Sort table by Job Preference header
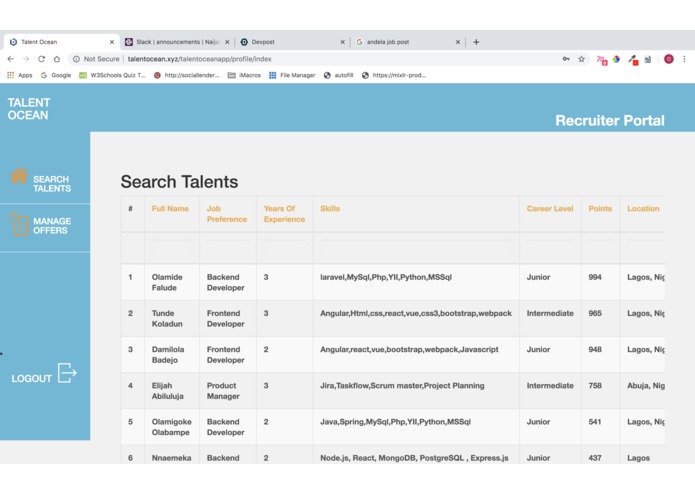The height and width of the screenshot is (494, 695). coord(227,214)
